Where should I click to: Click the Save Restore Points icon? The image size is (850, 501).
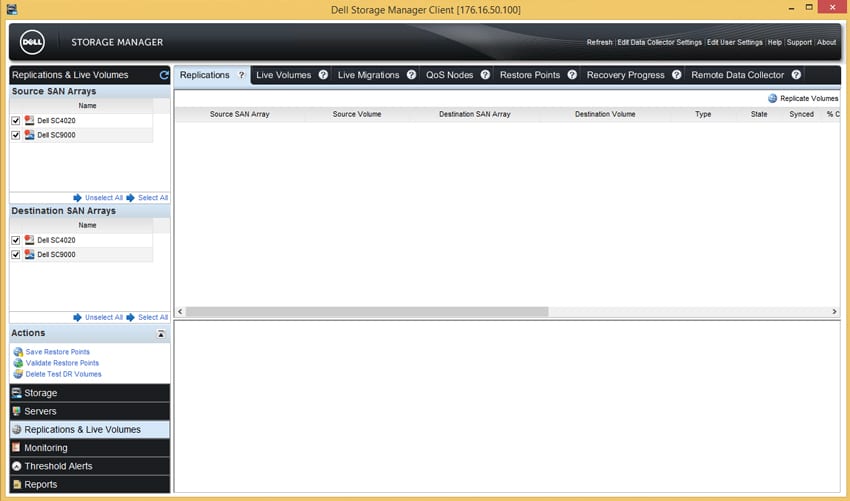click(x=18, y=352)
